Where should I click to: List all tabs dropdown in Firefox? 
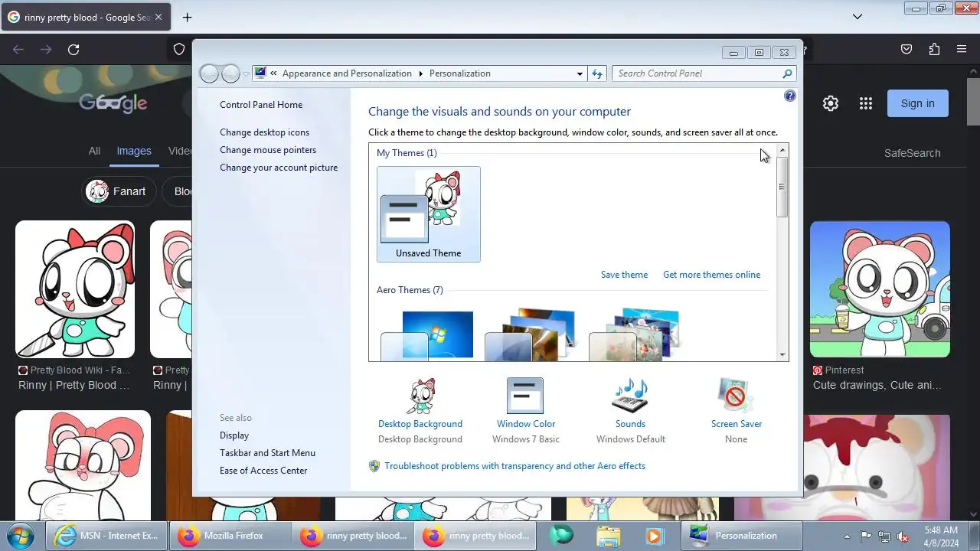click(x=857, y=16)
